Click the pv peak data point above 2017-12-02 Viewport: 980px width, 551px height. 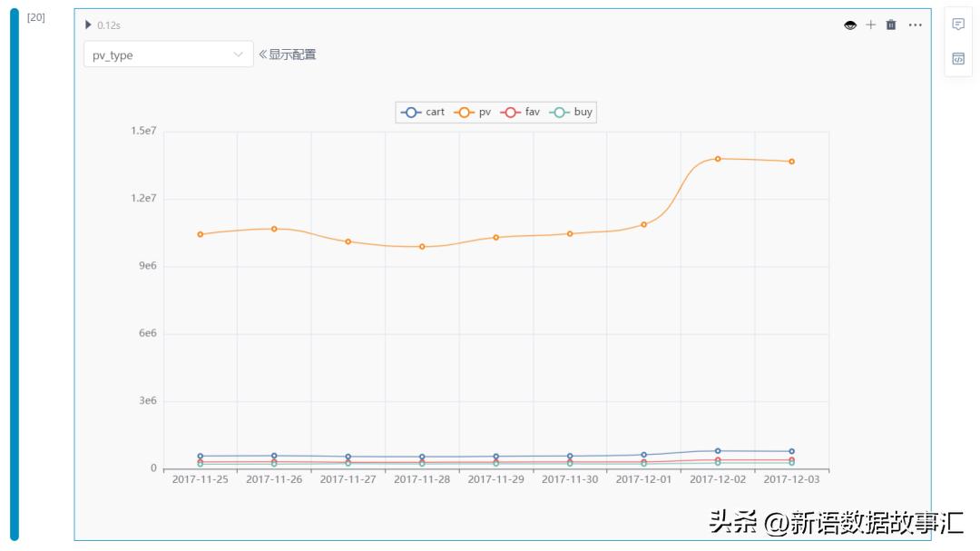coord(716,157)
